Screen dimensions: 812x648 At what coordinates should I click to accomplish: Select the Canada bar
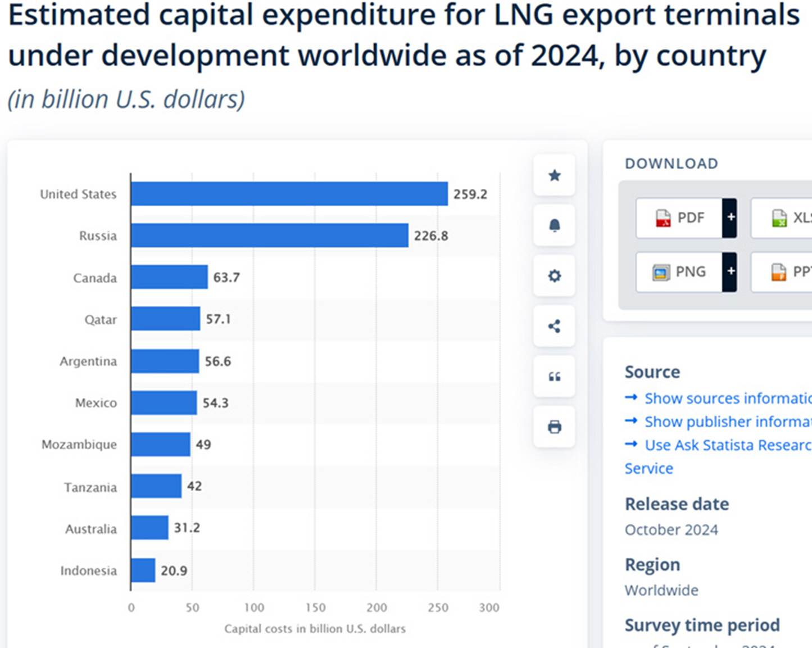[169, 277]
